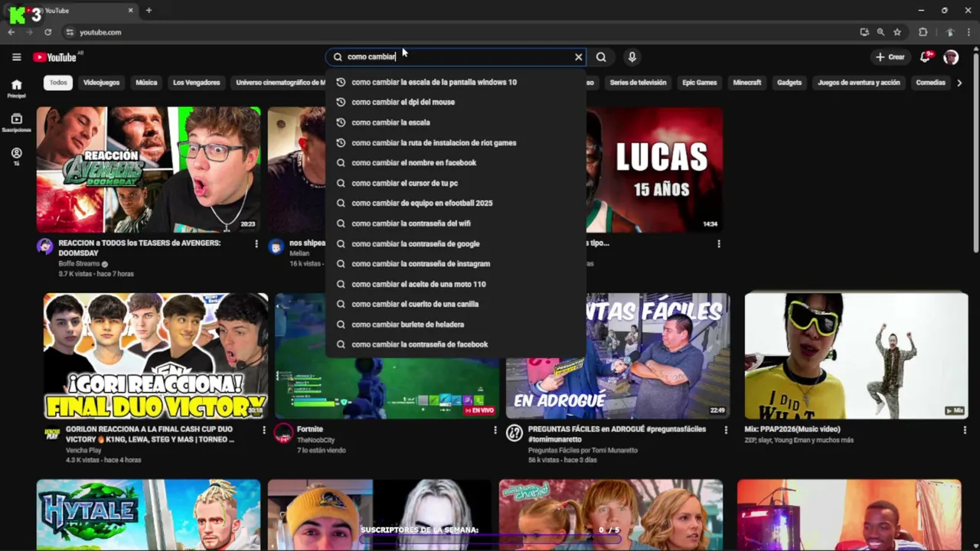Image resolution: width=980 pixels, height=551 pixels.
Task: Open the Hytale video thumbnail
Action: click(x=149, y=514)
